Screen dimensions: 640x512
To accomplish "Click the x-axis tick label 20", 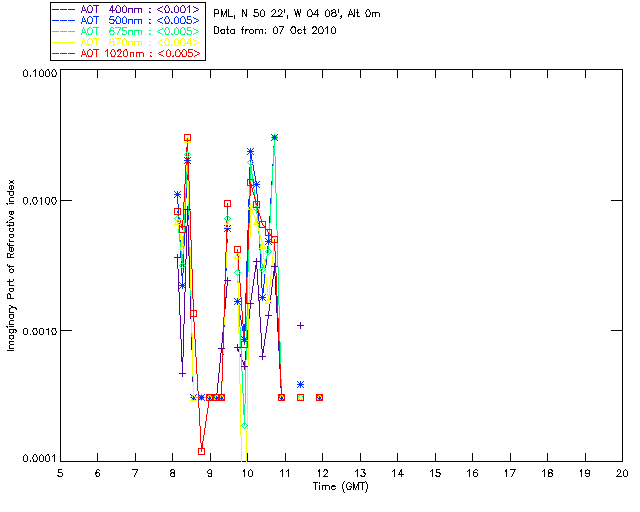I will tap(621, 472).
